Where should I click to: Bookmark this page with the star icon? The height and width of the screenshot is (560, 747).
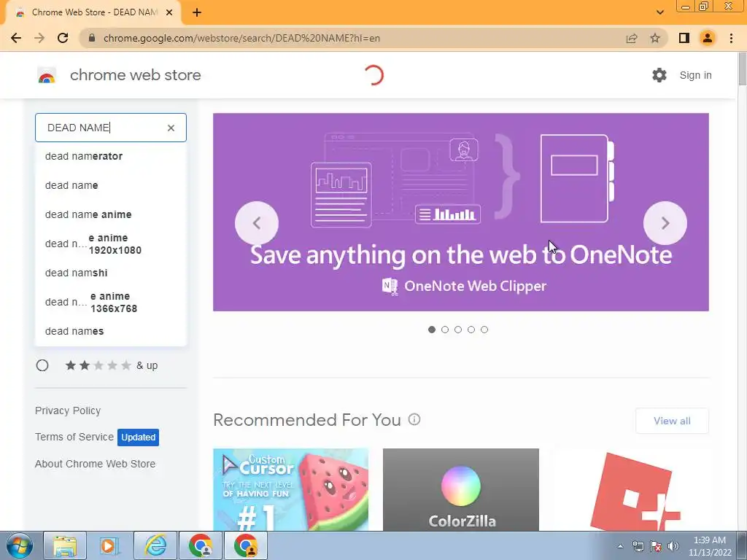655,38
